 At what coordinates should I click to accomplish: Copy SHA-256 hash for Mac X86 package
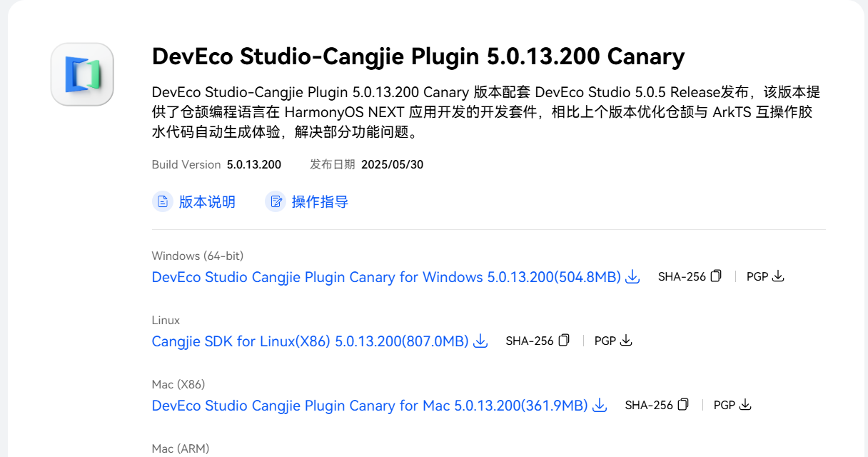(x=683, y=405)
